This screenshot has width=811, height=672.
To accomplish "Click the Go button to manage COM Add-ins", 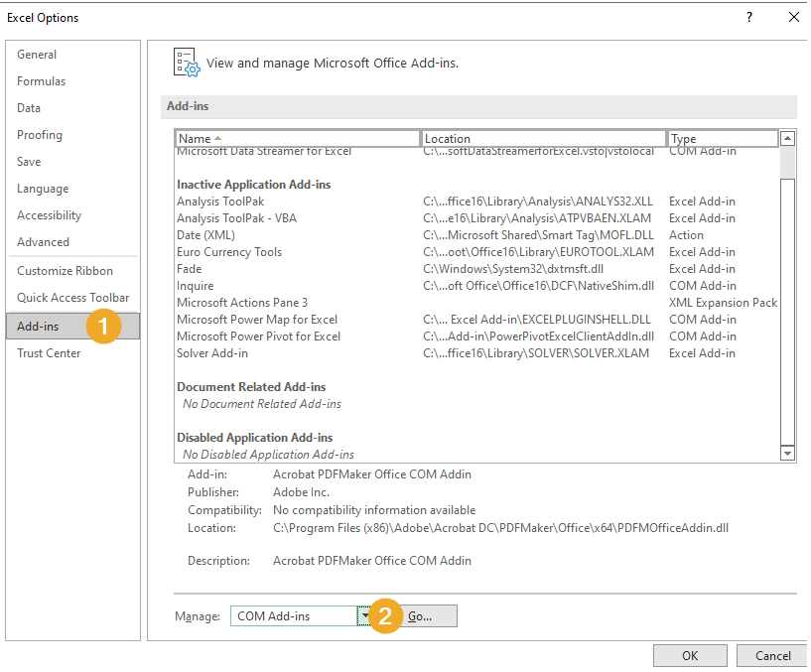I will click(421, 615).
